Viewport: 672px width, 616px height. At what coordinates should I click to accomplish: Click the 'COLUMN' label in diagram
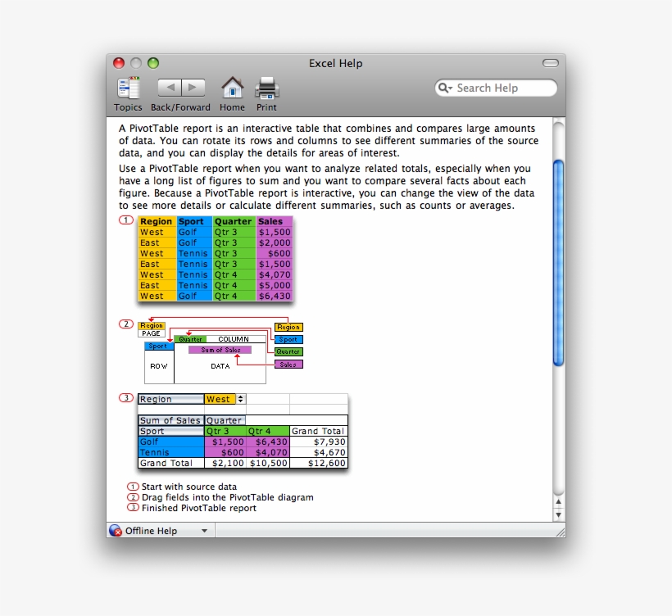coord(233,339)
